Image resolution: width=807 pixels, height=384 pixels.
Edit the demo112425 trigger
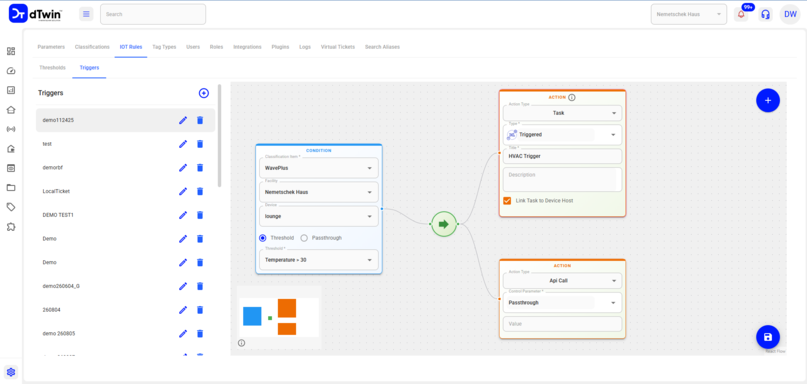(x=183, y=120)
